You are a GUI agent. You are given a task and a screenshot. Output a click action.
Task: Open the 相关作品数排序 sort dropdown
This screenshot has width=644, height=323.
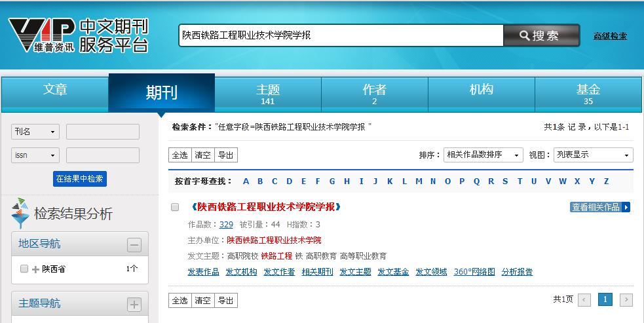[x=483, y=155]
